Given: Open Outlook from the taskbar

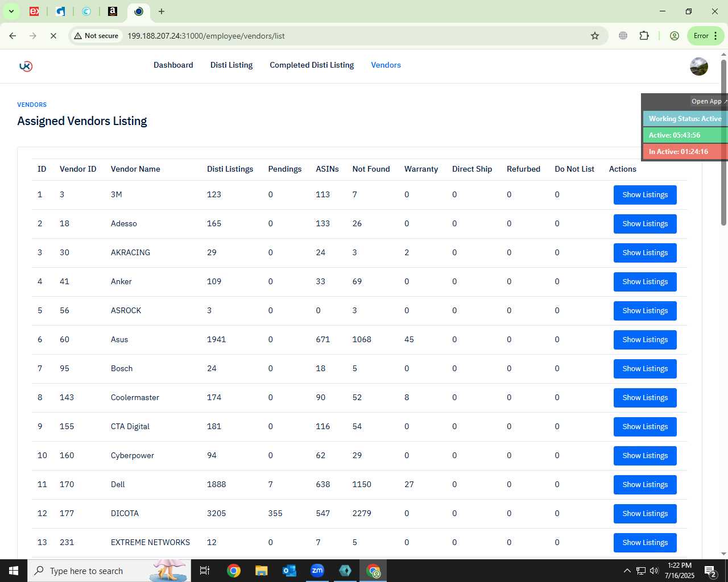Looking at the screenshot, I should coord(289,571).
